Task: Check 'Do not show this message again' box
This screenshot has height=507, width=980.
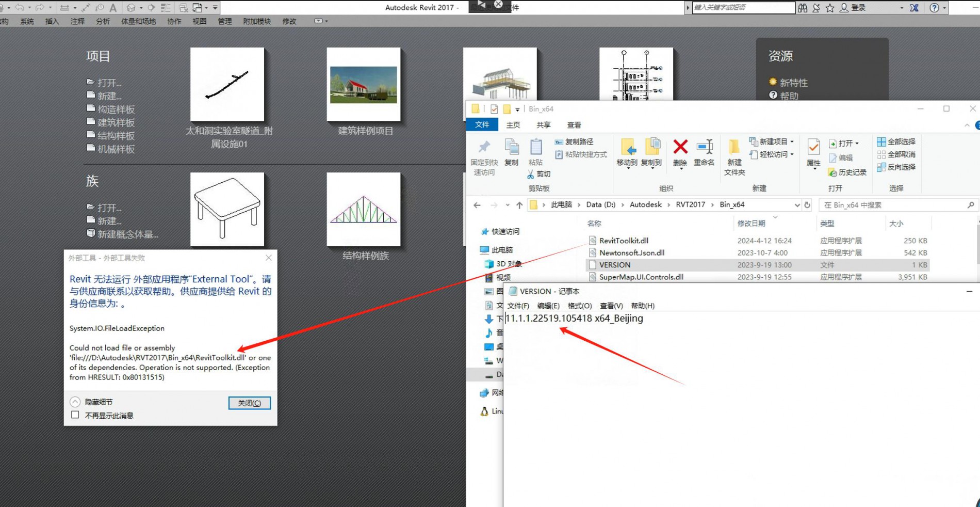Action: (75, 415)
